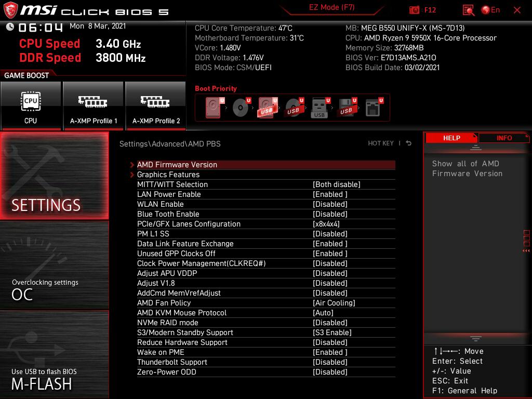Toggle Reduce Hardware Support setting
Screen dimensions: 532x399
[266, 342]
